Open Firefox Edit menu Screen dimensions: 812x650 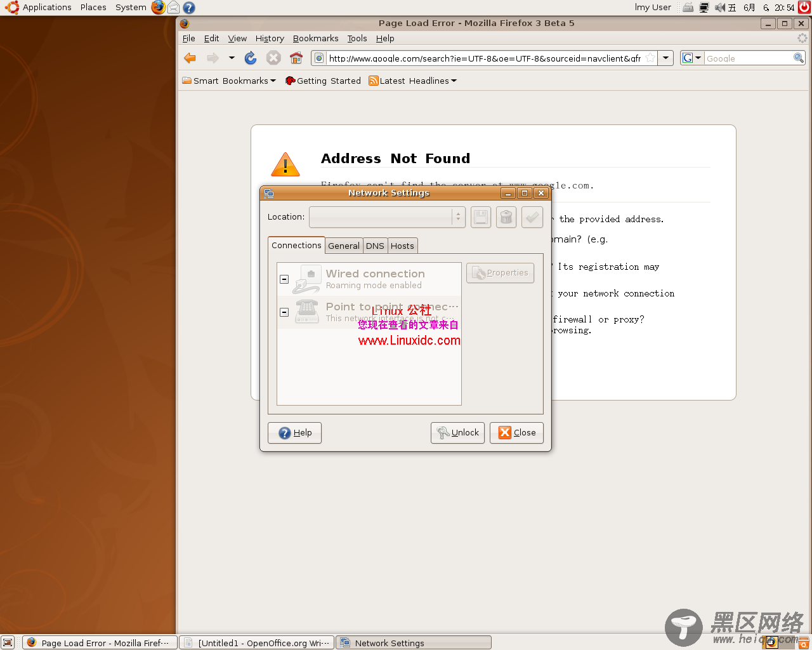(x=211, y=38)
